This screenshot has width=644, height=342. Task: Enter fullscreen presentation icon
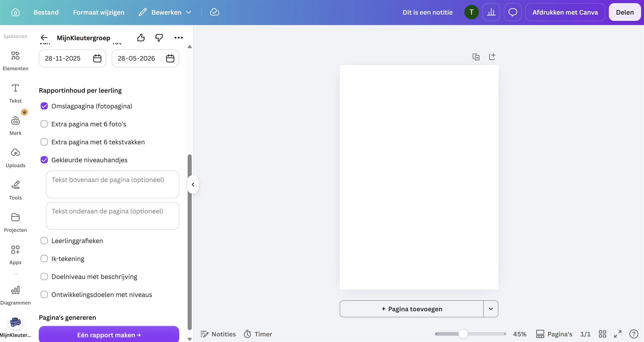(x=618, y=334)
